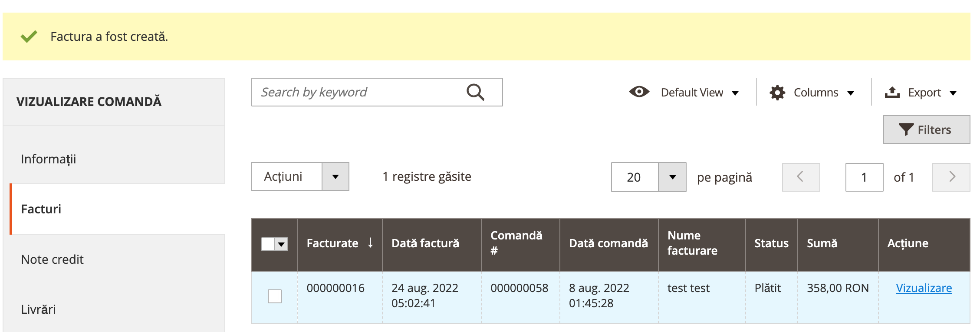Click the Export upload icon

(892, 92)
